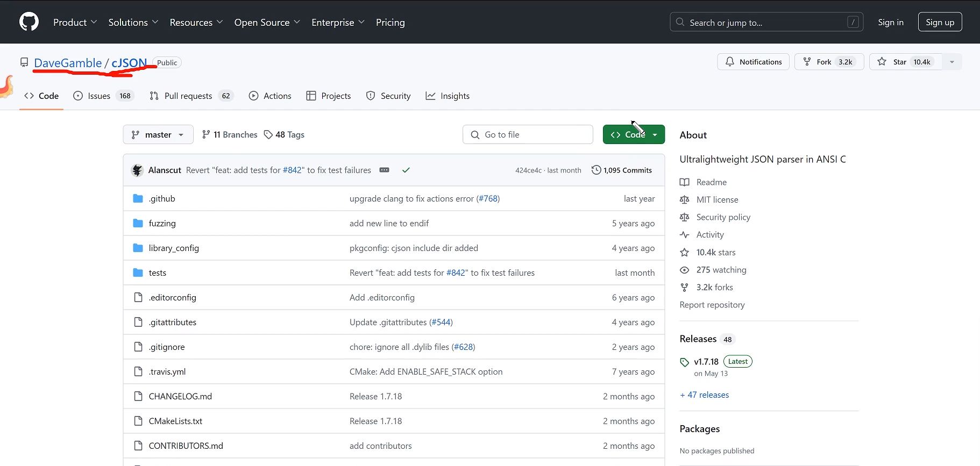980x466 pixels.
Task: Open the .travis.yml file
Action: tap(167, 371)
